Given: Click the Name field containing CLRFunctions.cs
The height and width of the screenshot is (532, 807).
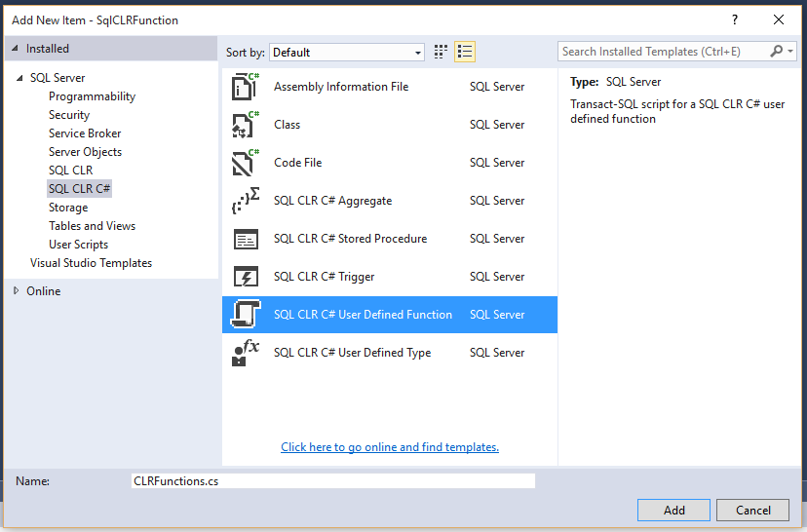Looking at the screenshot, I should coord(333,481).
